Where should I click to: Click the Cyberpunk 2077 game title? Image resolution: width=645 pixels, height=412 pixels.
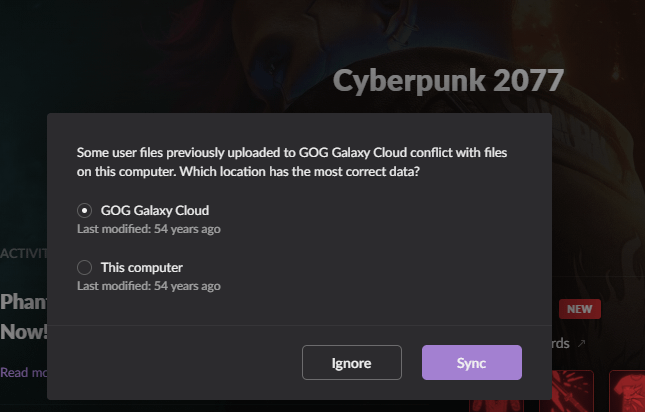(448, 81)
